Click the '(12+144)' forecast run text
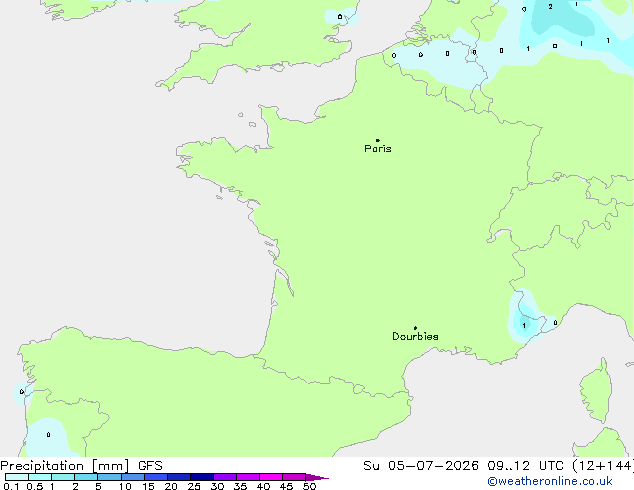This screenshot has width=634, height=490. (x=603, y=466)
